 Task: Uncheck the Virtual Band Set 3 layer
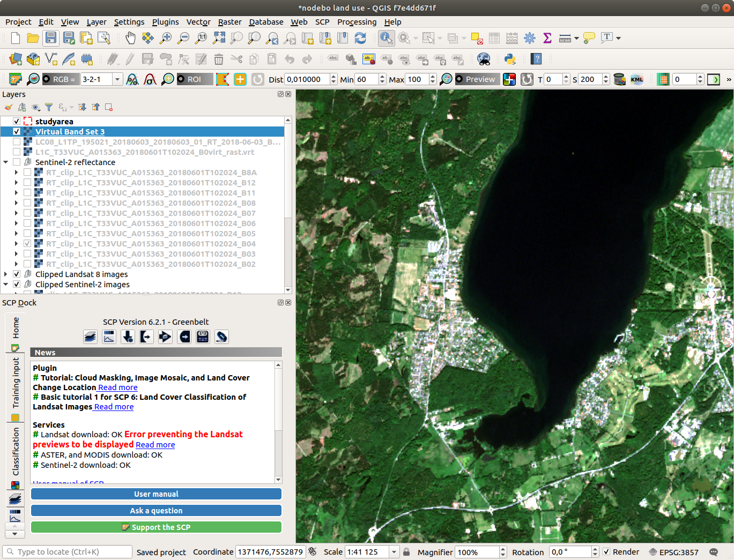tap(17, 132)
